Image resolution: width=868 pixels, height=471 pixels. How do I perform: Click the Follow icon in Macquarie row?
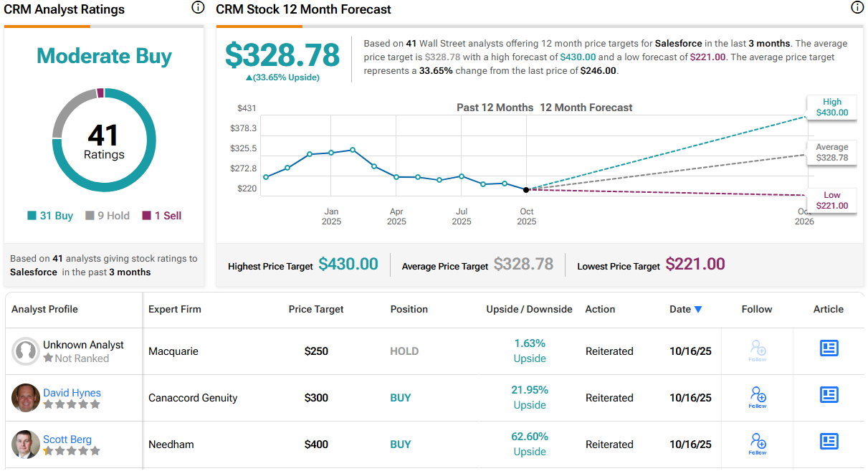coord(758,350)
